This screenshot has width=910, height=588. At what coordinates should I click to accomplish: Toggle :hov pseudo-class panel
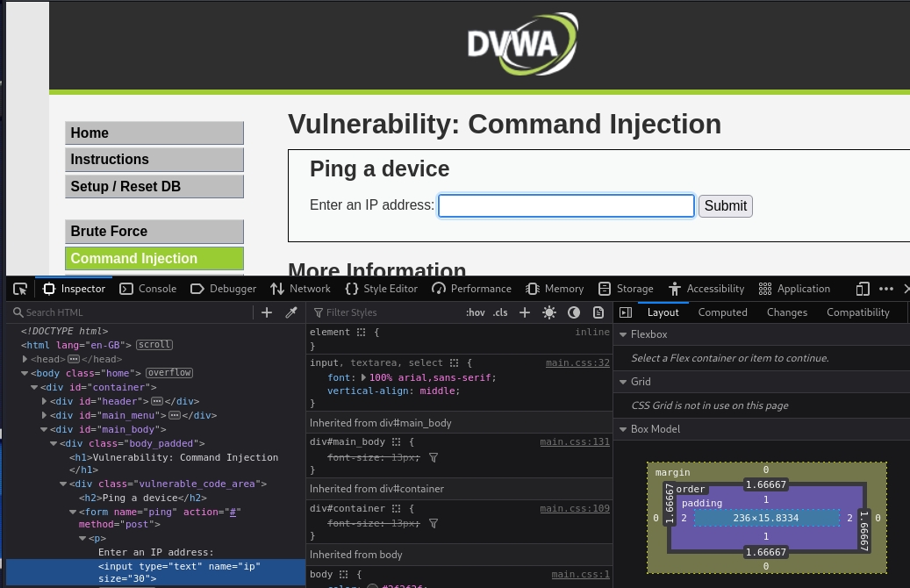[x=476, y=312]
